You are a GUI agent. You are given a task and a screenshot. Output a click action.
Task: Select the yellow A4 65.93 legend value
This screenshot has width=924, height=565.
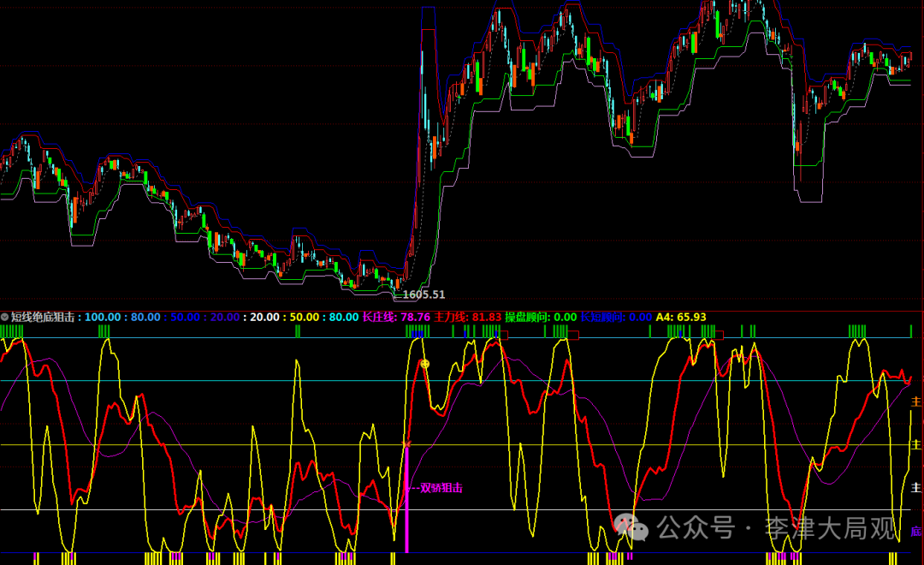[x=681, y=317]
